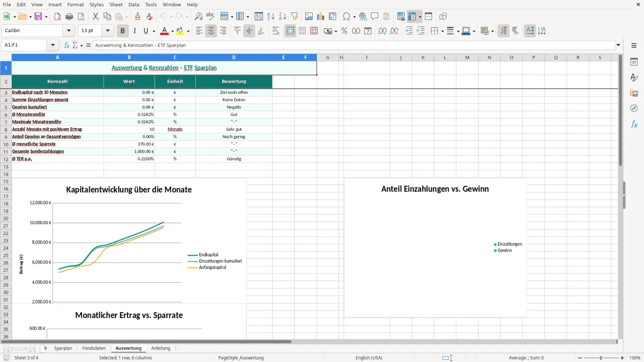This screenshot has height=362, width=644.
Task: Toggle Align Right
Action: tap(223, 31)
